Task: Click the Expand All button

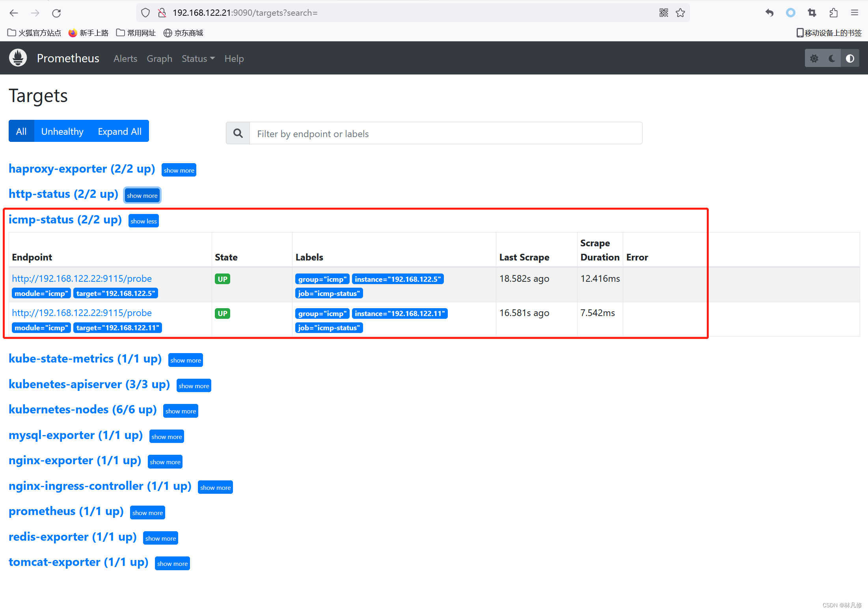Action: click(x=119, y=131)
